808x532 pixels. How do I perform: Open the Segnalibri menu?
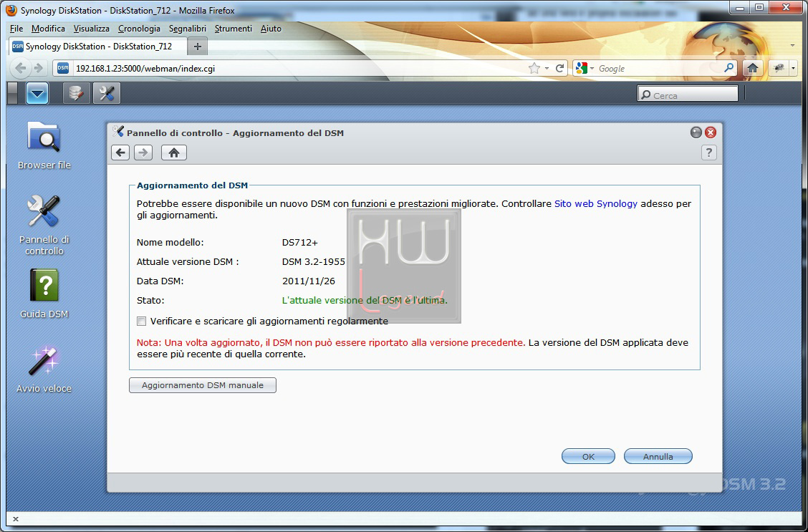pos(188,29)
